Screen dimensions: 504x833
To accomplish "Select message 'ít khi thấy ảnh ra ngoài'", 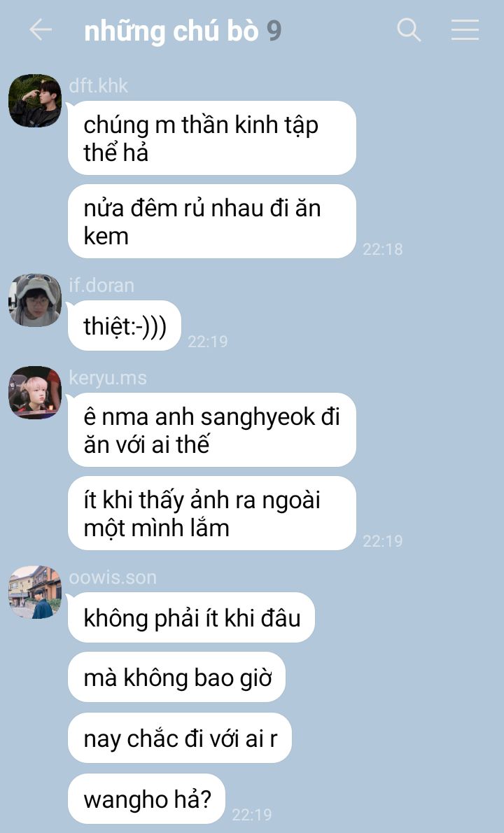I will [x=212, y=513].
